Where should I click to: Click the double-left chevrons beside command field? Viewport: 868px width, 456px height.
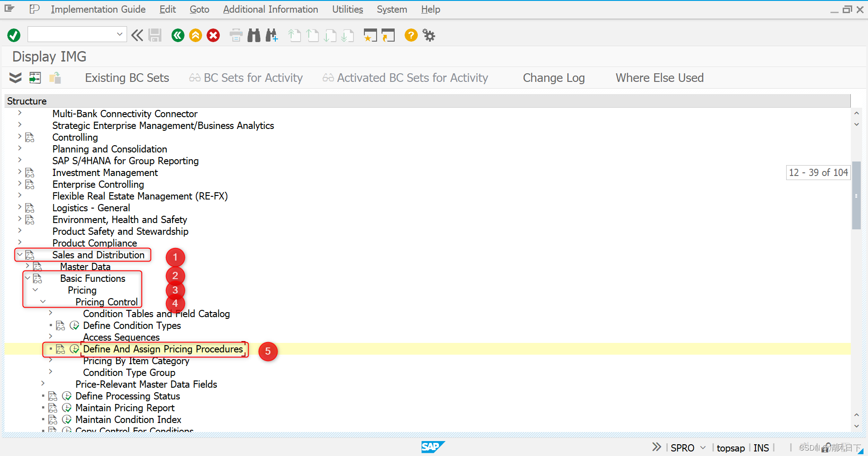click(x=137, y=35)
